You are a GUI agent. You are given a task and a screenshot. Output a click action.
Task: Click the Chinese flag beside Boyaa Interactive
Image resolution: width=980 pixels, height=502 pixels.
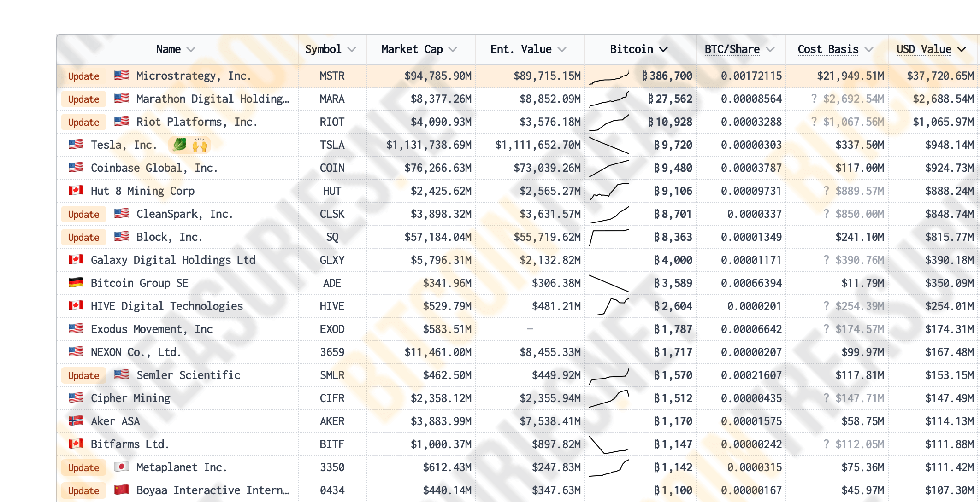tap(121, 490)
